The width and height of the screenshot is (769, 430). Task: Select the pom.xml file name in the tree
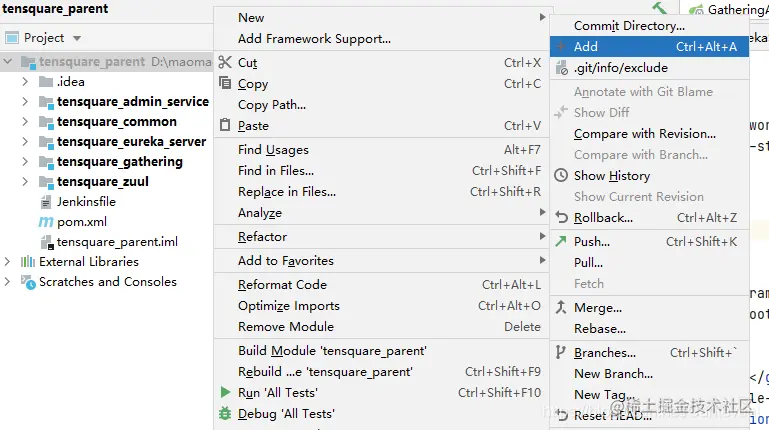[82, 222]
